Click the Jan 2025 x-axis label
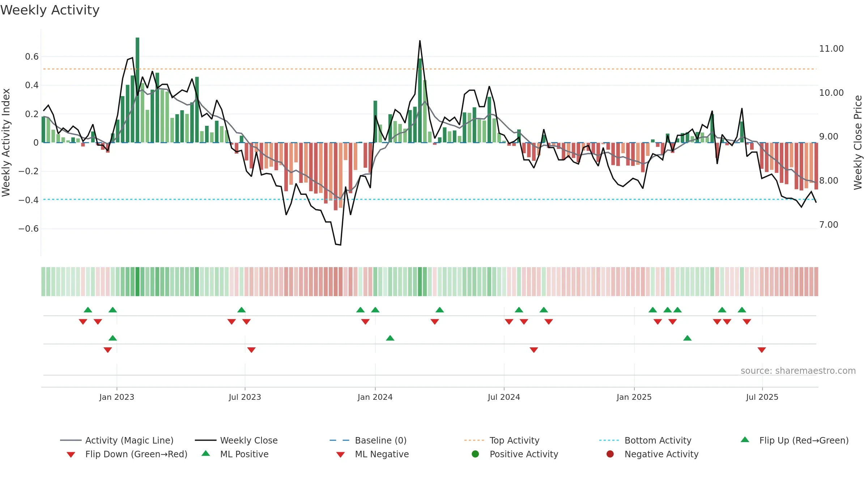 (634, 397)
